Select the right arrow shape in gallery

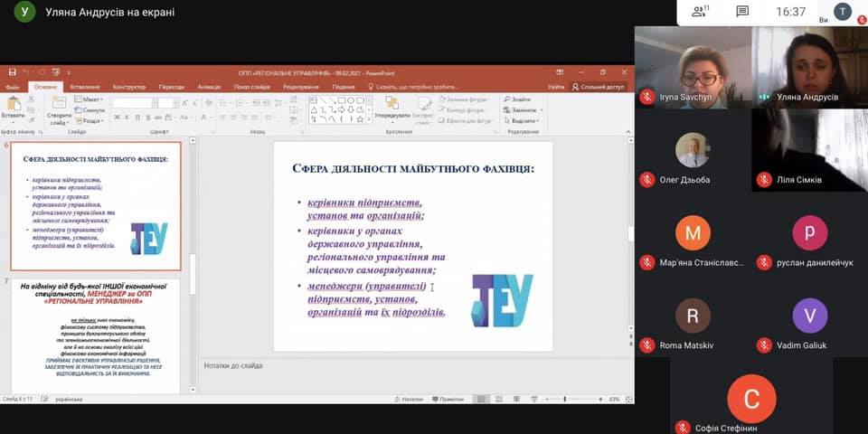(x=341, y=110)
